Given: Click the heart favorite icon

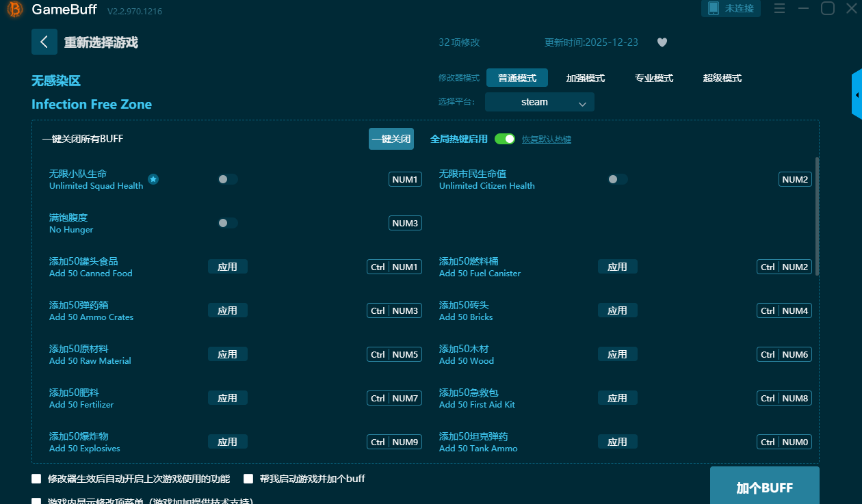Looking at the screenshot, I should point(662,42).
